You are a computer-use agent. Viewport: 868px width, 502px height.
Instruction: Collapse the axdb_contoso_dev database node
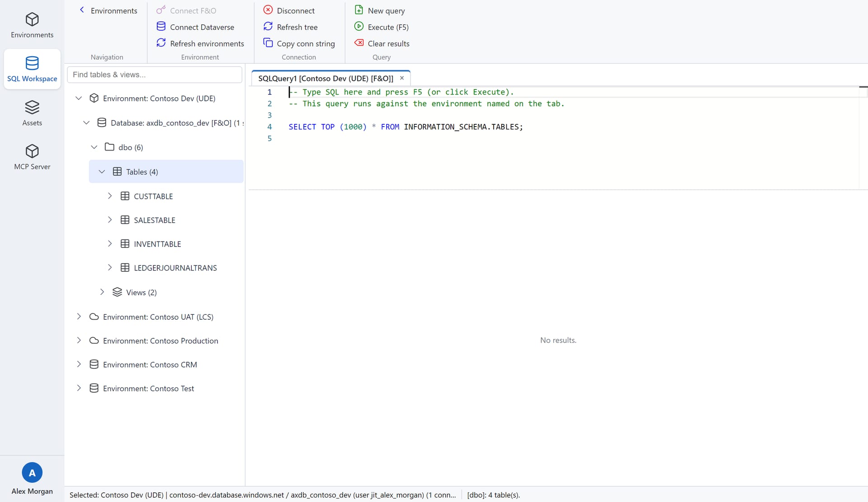(86, 123)
